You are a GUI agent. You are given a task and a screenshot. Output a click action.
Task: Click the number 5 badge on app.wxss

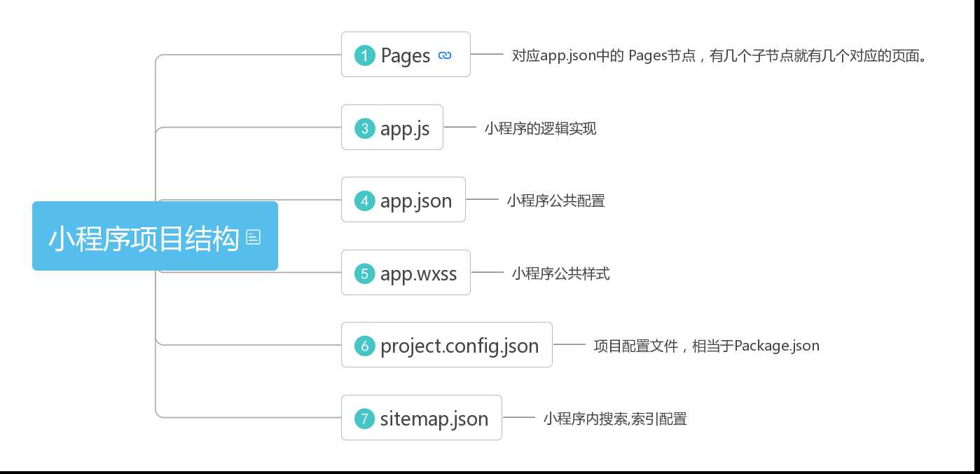[x=365, y=273]
